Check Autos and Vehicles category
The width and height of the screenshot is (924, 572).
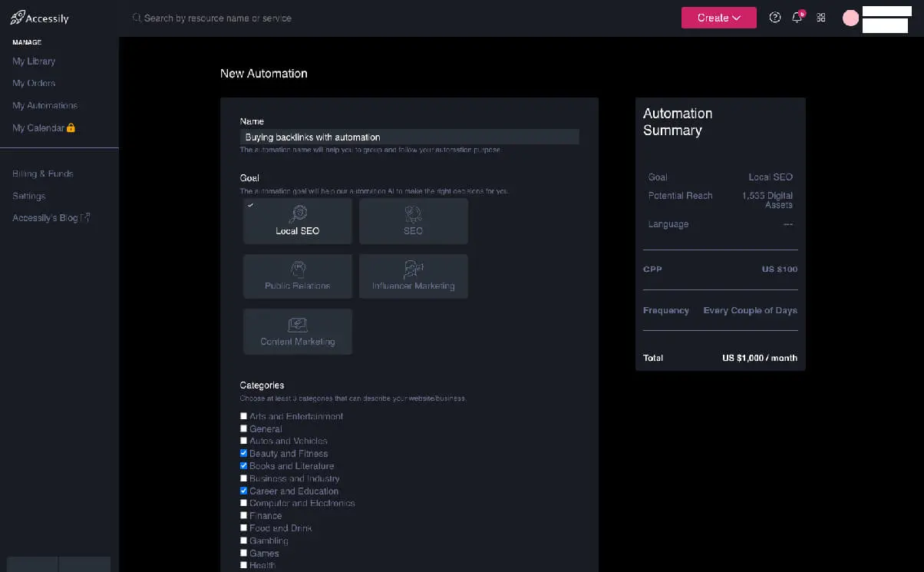244,441
